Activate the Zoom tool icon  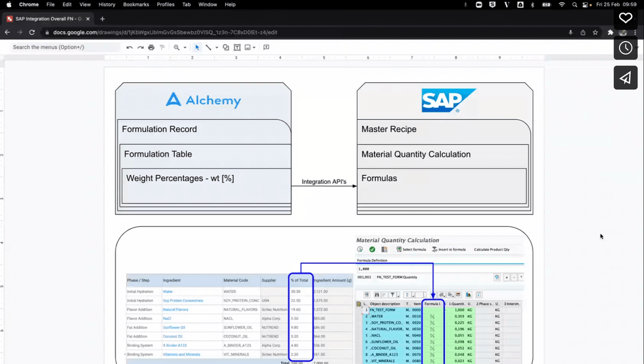tap(177, 47)
